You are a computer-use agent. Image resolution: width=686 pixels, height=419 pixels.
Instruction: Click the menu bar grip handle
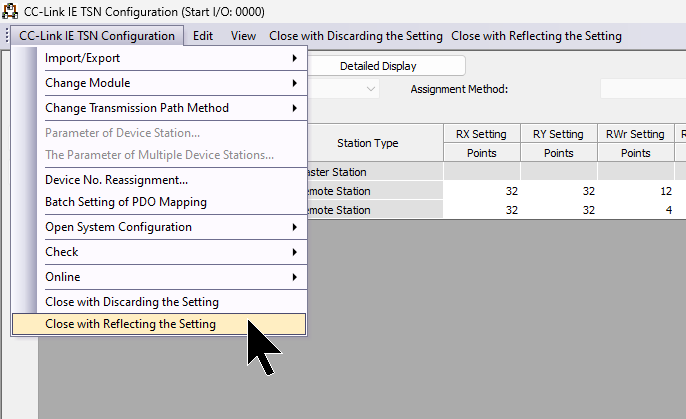(8, 36)
